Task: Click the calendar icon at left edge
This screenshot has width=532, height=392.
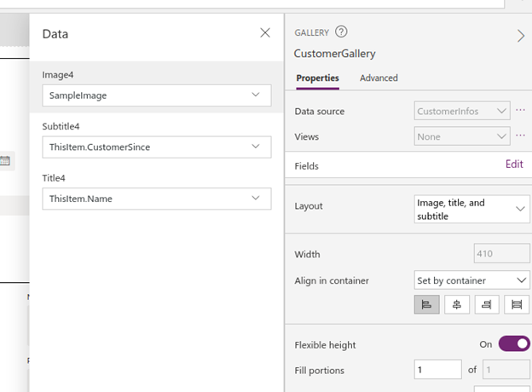Action: click(5, 161)
